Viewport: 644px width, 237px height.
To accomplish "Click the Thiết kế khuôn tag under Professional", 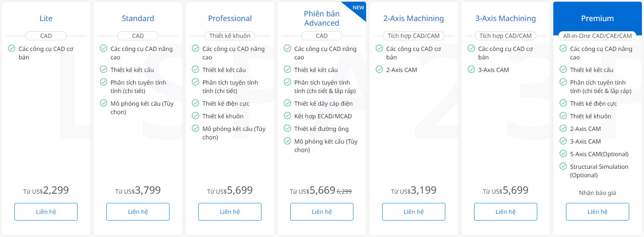I will (230, 36).
